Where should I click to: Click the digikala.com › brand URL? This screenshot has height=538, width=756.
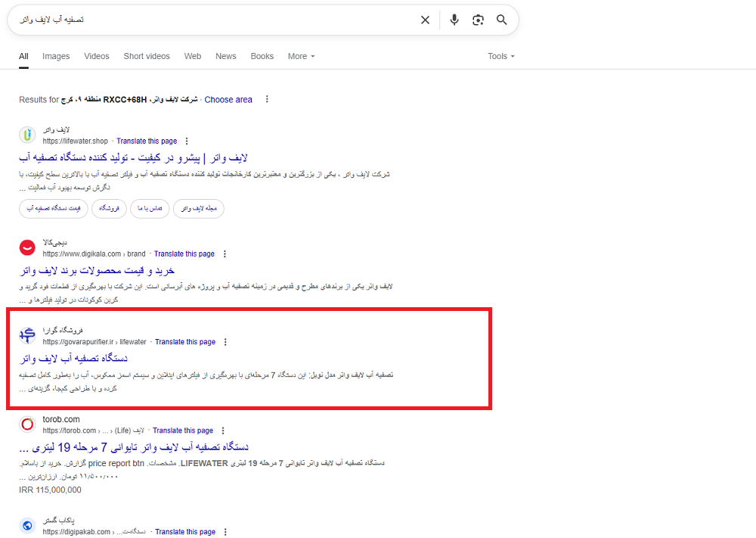click(x=94, y=253)
